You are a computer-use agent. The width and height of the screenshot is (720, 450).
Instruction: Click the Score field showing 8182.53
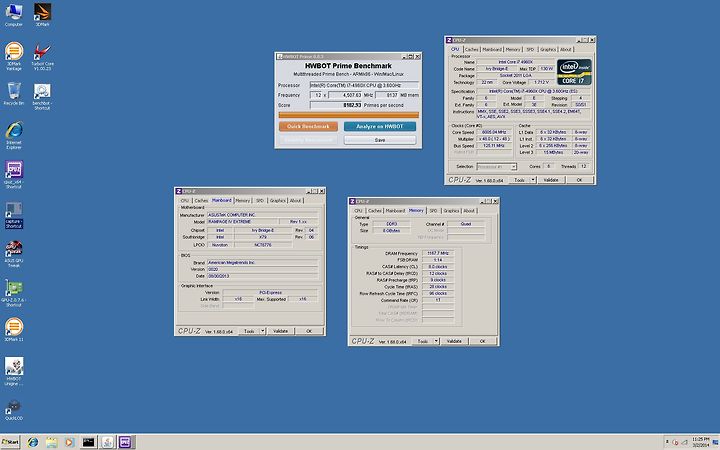336,105
